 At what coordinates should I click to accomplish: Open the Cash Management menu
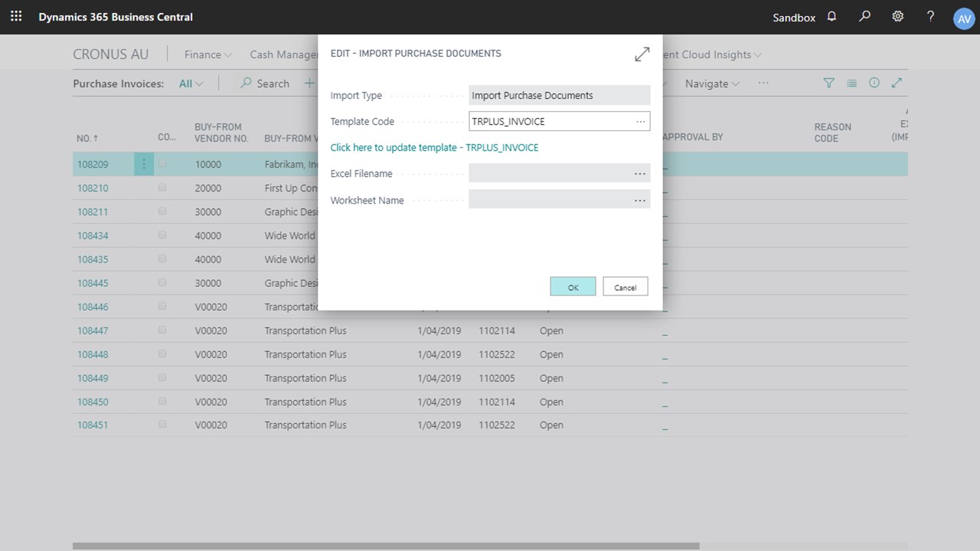(x=283, y=54)
